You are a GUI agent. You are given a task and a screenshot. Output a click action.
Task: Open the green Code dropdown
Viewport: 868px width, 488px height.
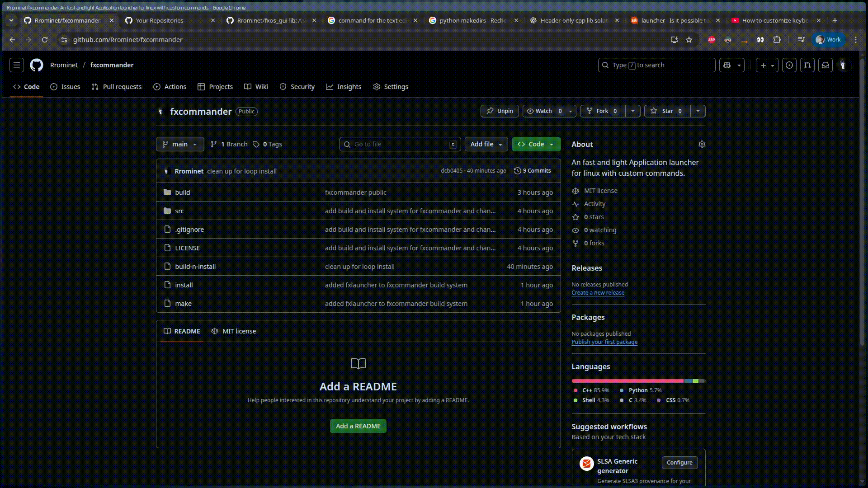click(536, 144)
